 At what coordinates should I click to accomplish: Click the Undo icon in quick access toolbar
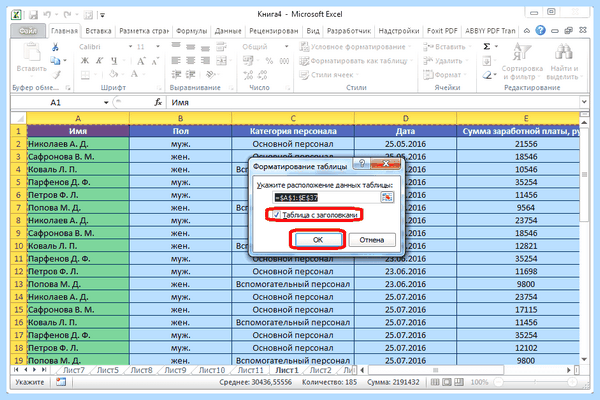[x=47, y=15]
